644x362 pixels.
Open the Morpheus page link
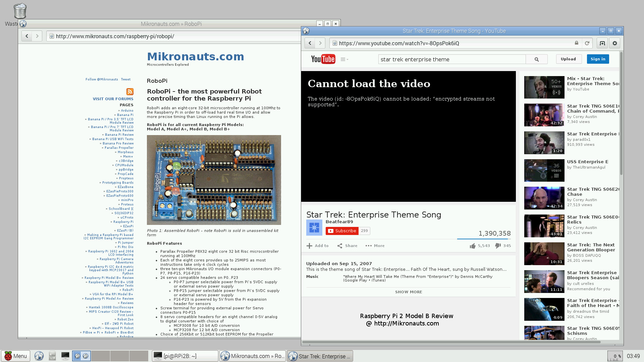(x=125, y=152)
